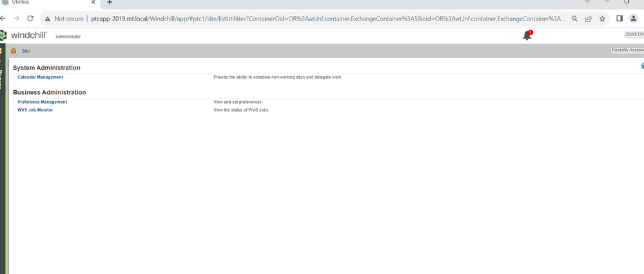
Task: Bookmark this page with the star icon
Action: point(602,19)
